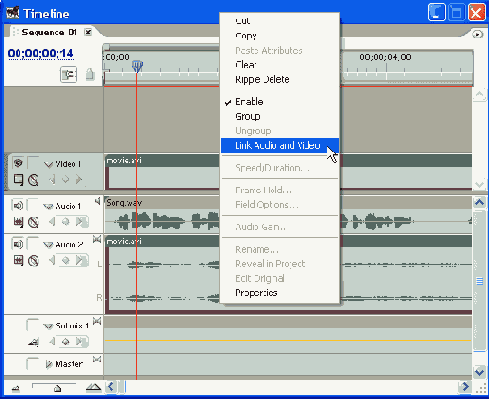Click Video 1 Show Keyframes icon
Screen dimensions: 489x399
point(33,180)
